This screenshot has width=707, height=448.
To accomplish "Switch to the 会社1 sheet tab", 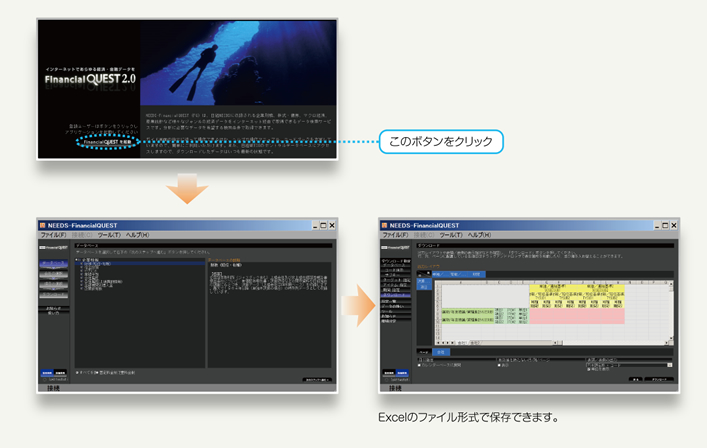I will click(462, 343).
